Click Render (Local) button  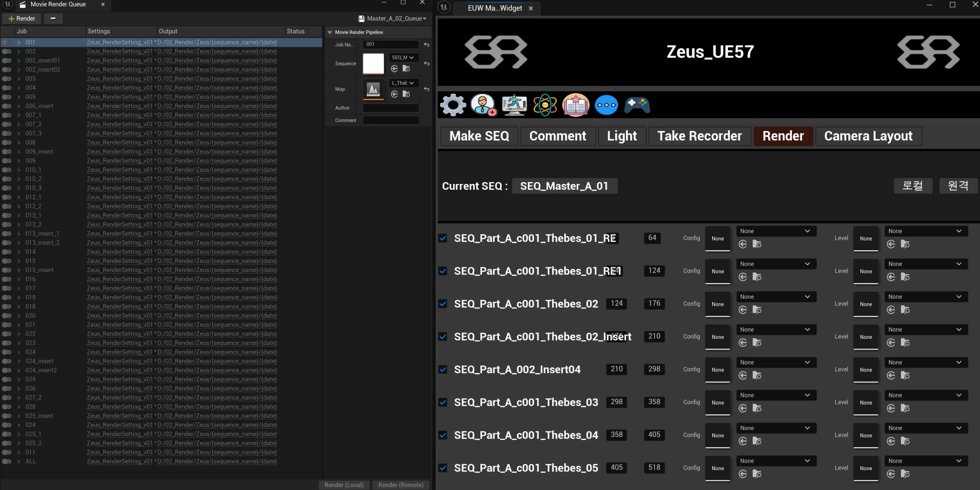pyautogui.click(x=344, y=485)
